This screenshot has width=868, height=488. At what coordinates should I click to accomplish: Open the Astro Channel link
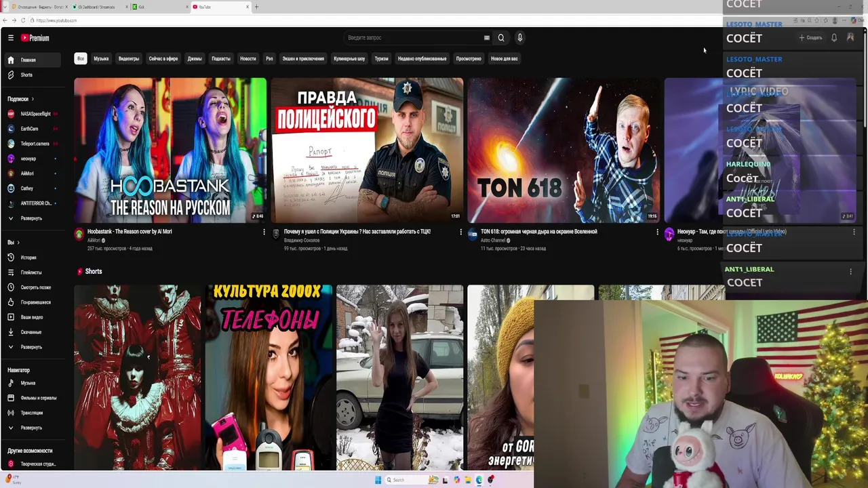(x=493, y=241)
